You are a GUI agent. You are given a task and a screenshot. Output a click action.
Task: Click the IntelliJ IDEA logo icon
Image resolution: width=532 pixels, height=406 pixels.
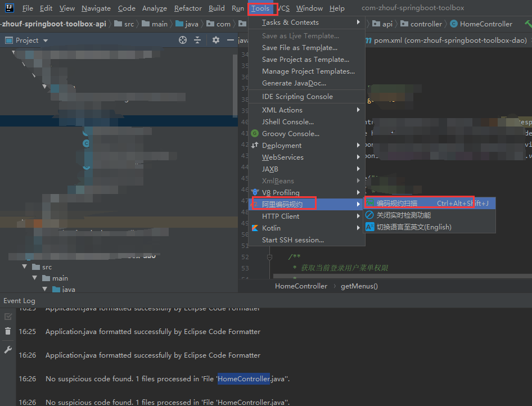click(x=9, y=7)
